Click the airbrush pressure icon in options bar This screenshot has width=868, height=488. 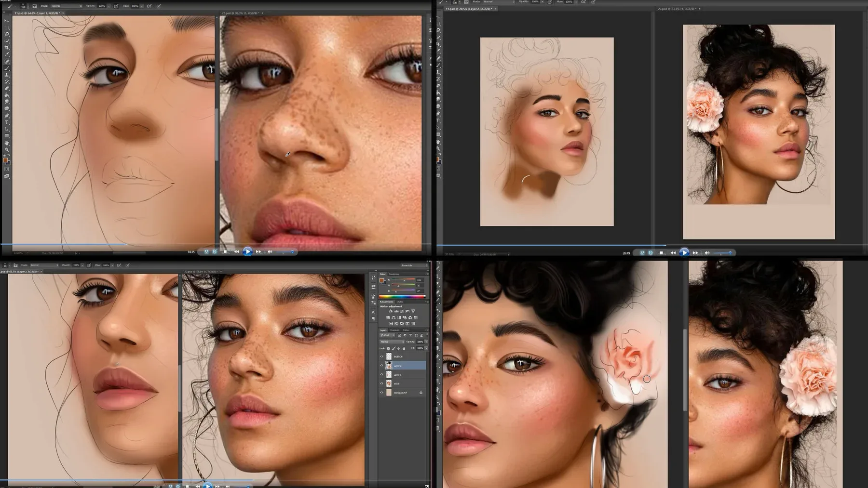point(89,265)
